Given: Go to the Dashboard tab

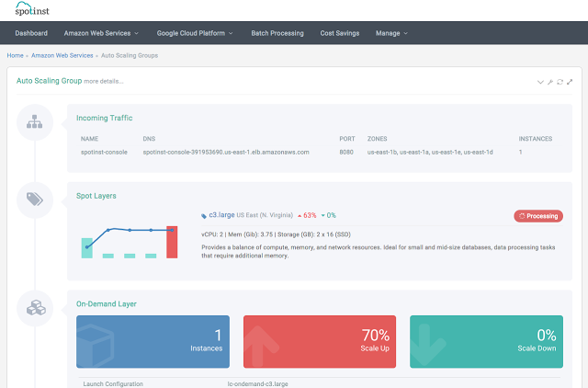Looking at the screenshot, I should [x=31, y=33].
